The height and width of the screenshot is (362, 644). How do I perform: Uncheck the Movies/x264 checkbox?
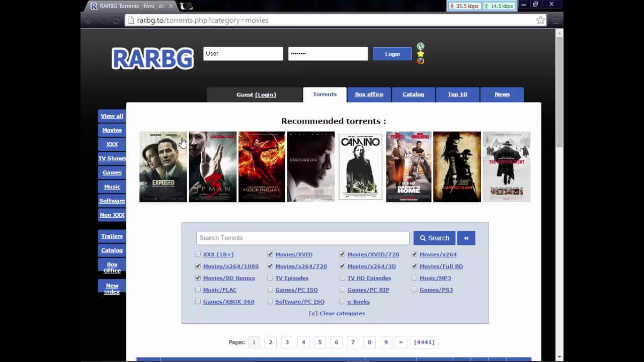tap(415, 254)
